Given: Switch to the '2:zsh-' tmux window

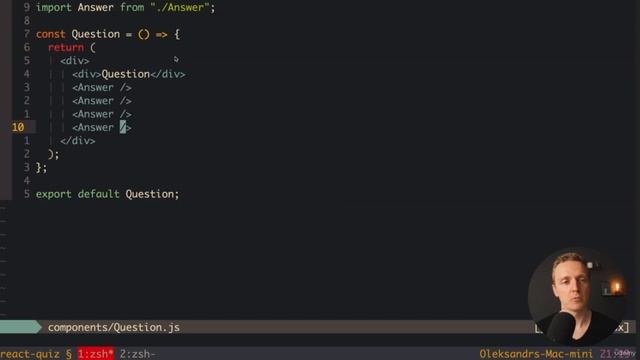Looking at the screenshot, I should click(x=138, y=353).
